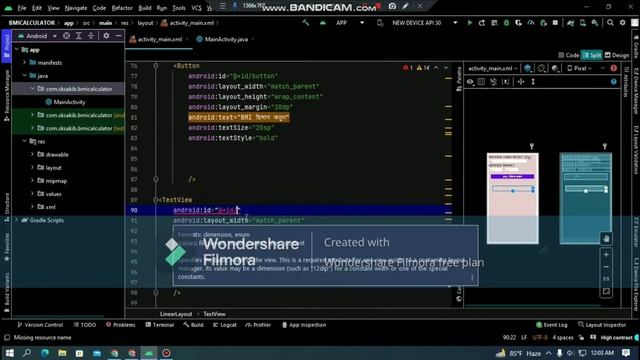The height and width of the screenshot is (360, 640).
Task: Expand the drawable folder
Action: coord(32,154)
